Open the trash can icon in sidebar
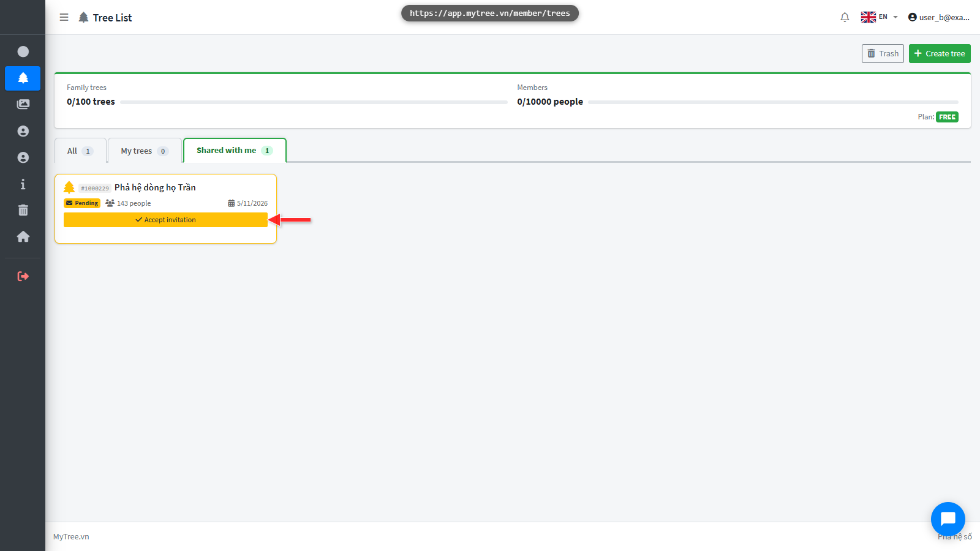This screenshot has width=980, height=551. point(23,210)
